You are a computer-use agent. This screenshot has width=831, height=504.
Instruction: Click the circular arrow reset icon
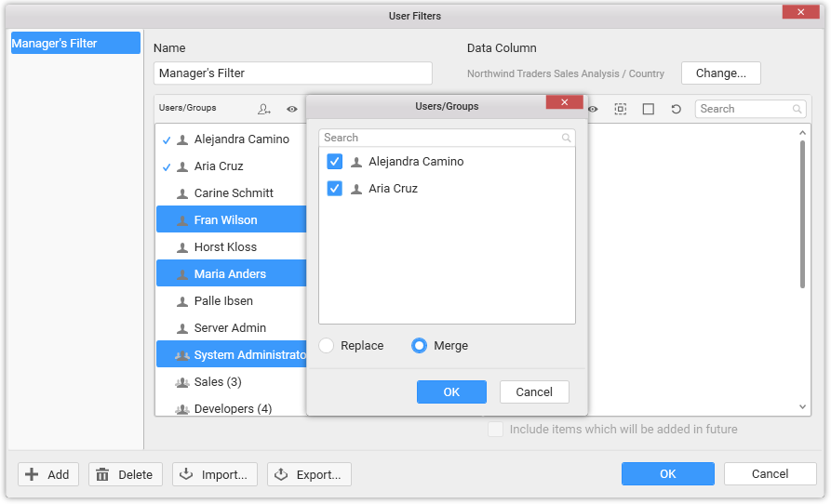point(677,109)
